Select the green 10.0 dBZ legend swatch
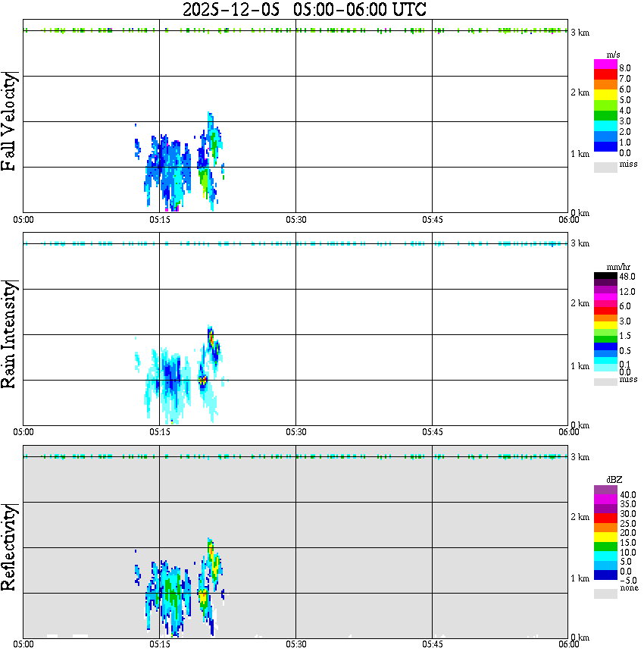The image size is (644, 658). point(605,547)
